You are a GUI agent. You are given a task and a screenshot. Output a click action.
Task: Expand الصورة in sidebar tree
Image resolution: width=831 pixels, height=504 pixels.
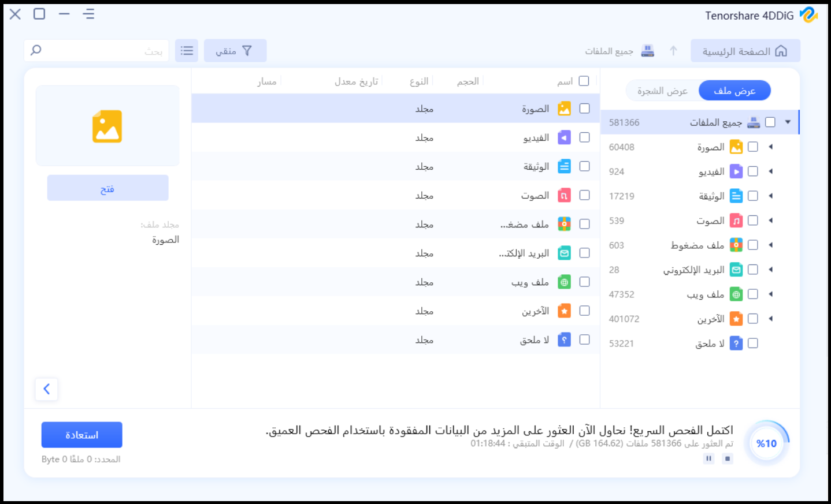tap(771, 147)
